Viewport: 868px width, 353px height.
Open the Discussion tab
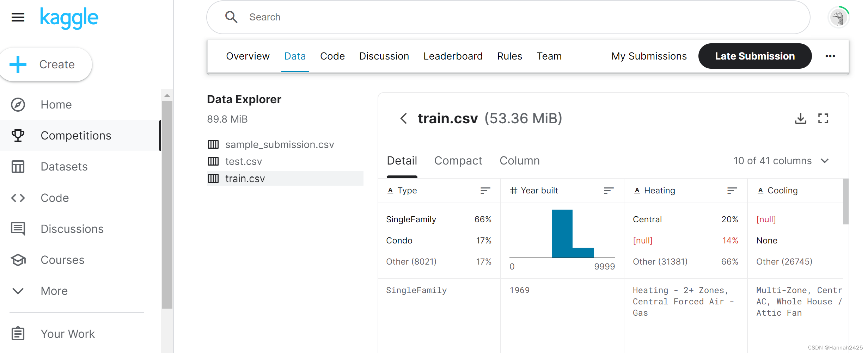[x=384, y=56]
